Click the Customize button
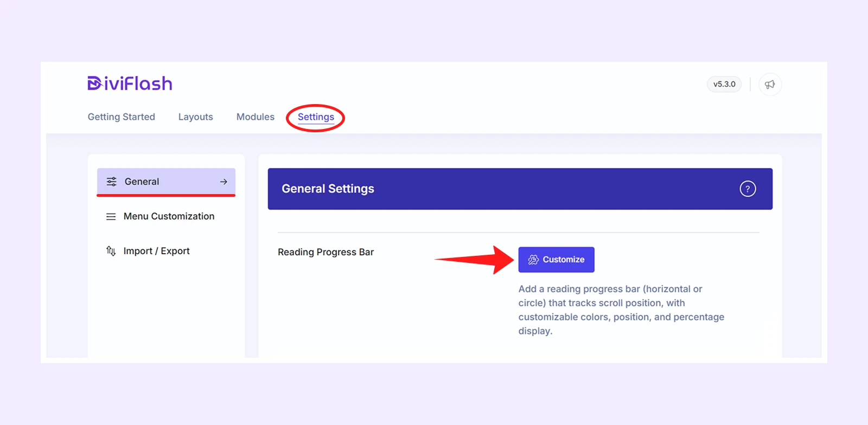 [x=556, y=260]
